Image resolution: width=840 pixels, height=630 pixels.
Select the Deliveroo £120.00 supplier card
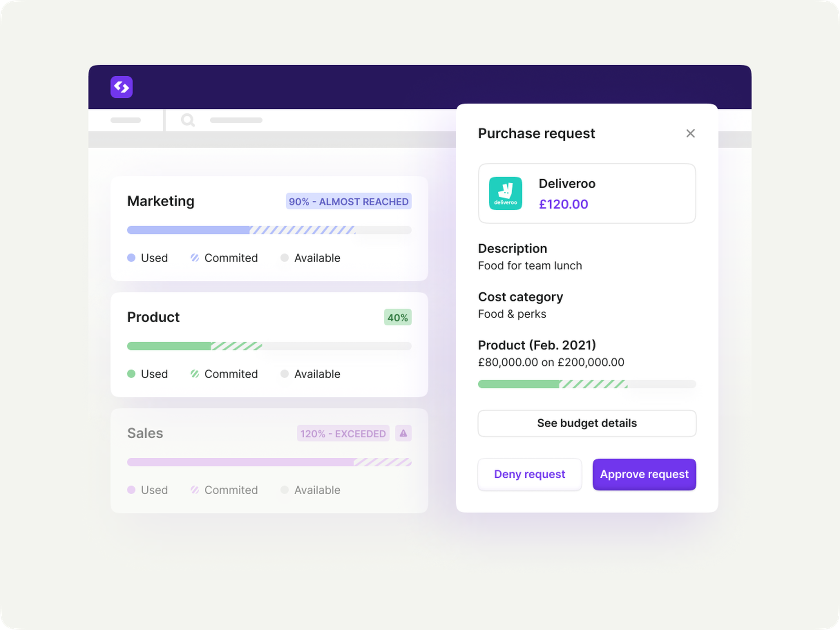pos(587,193)
